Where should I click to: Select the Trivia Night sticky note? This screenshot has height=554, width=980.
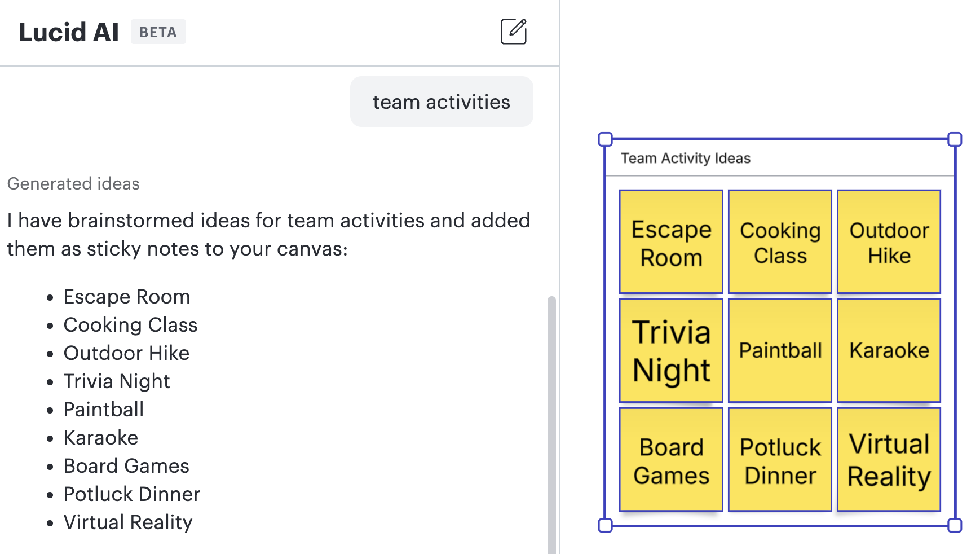[x=671, y=350]
